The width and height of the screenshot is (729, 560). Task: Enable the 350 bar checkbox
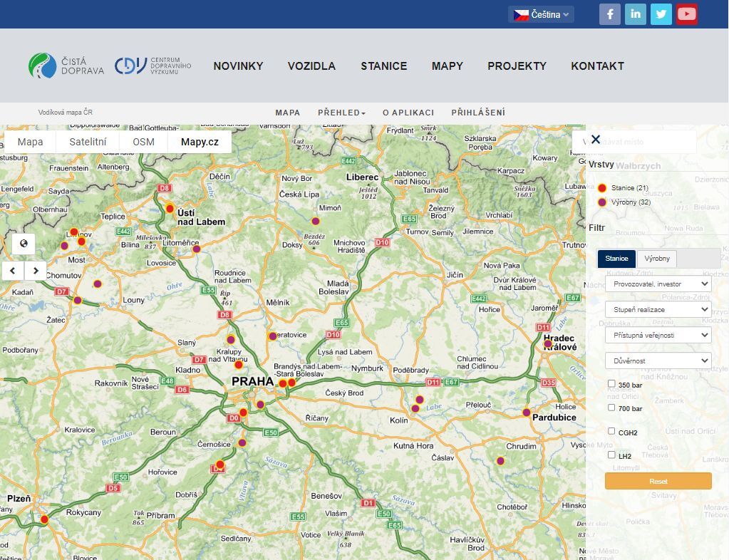611,384
